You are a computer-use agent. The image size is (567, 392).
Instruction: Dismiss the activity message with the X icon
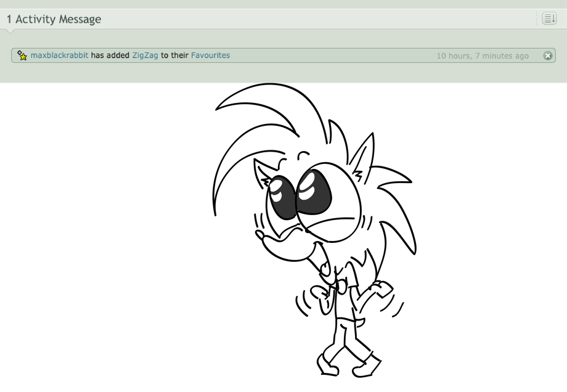click(547, 55)
